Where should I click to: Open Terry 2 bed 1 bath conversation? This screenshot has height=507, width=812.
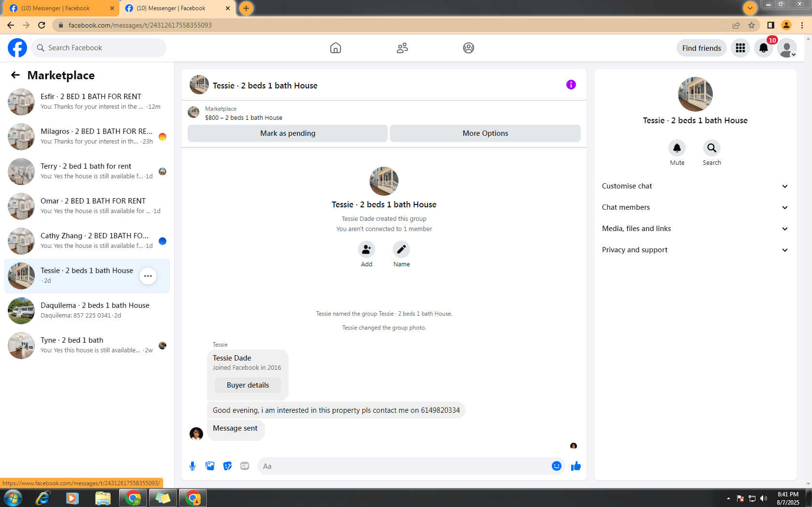pos(87,172)
